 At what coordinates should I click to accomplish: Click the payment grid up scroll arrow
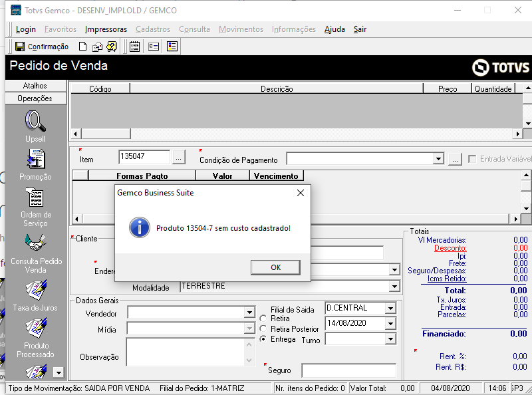526,176
